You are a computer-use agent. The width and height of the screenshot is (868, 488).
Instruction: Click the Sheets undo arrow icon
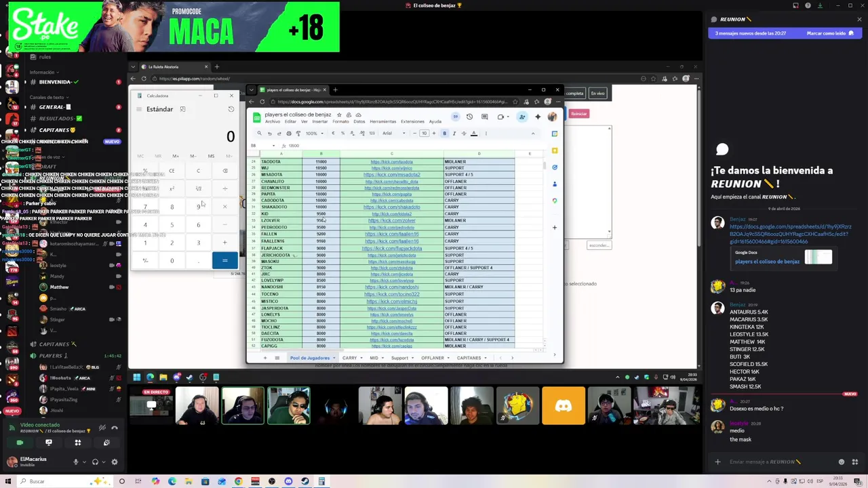click(x=270, y=134)
